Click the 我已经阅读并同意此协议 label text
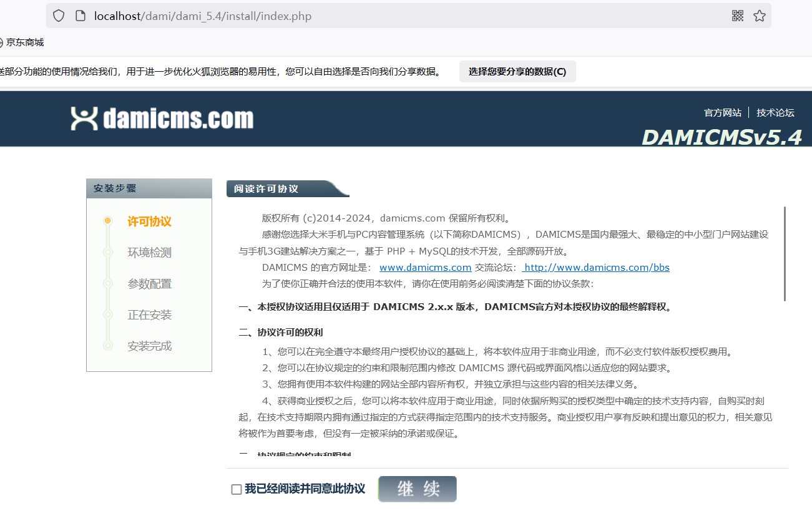 (x=305, y=489)
